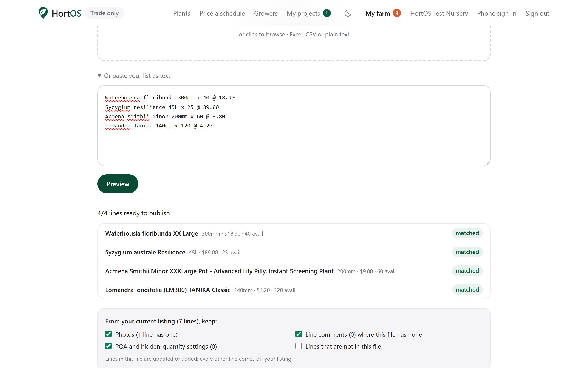Sign out of HortOS
The width and height of the screenshot is (588, 368).
tap(537, 13)
